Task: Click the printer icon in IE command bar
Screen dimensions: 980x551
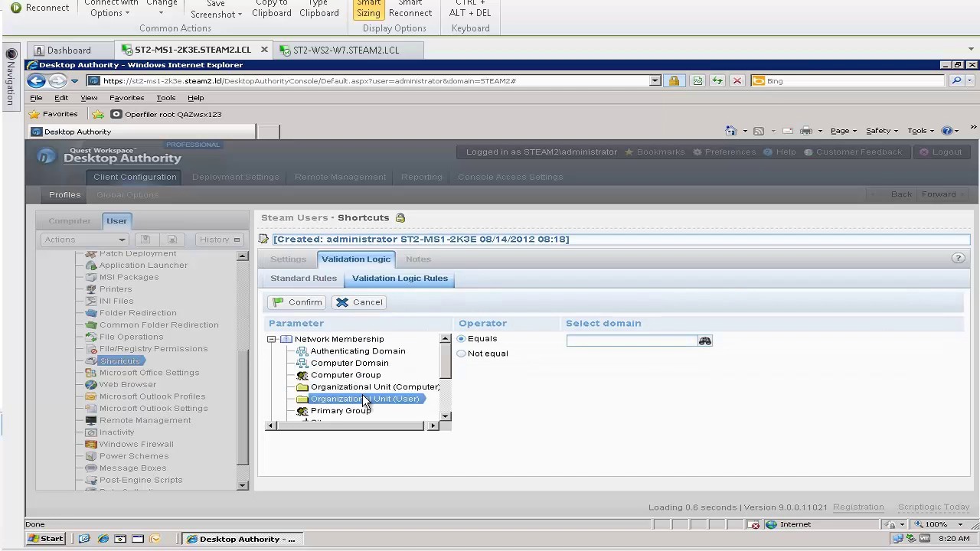Action: (x=805, y=131)
